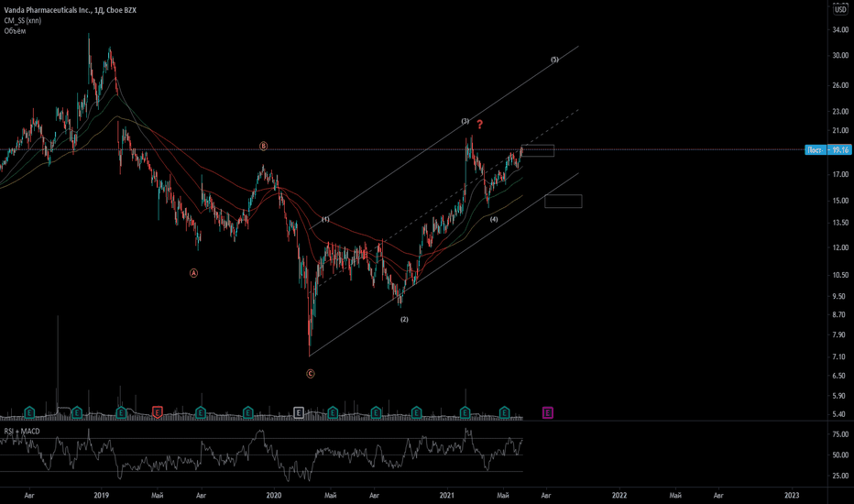Screen dimensions: 854x504
Task: Click the 15.00 price axis label
Action: 840,201
